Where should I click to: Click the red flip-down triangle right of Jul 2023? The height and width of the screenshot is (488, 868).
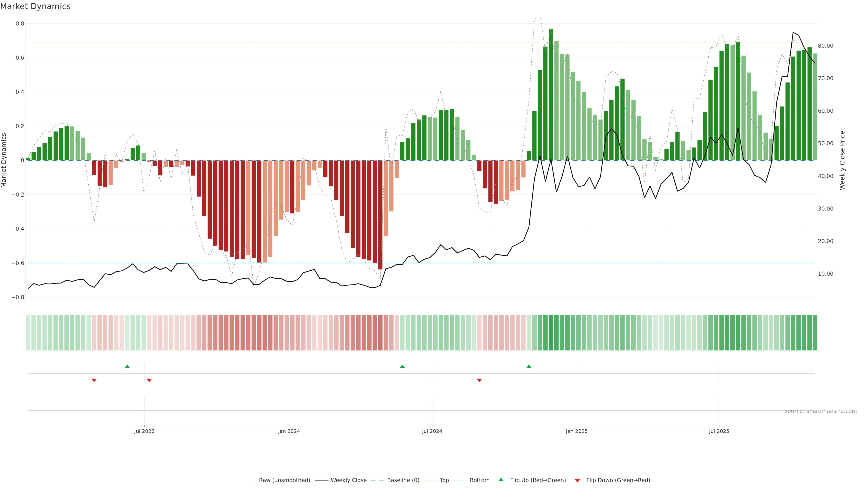pos(149,380)
